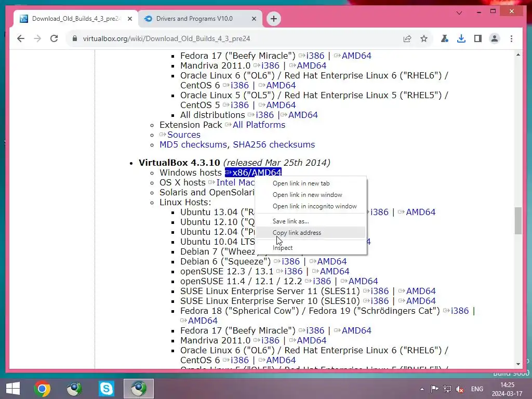
Task: Open Debian 6 Squeeze AMD64 link
Action: pyautogui.click(x=331, y=262)
